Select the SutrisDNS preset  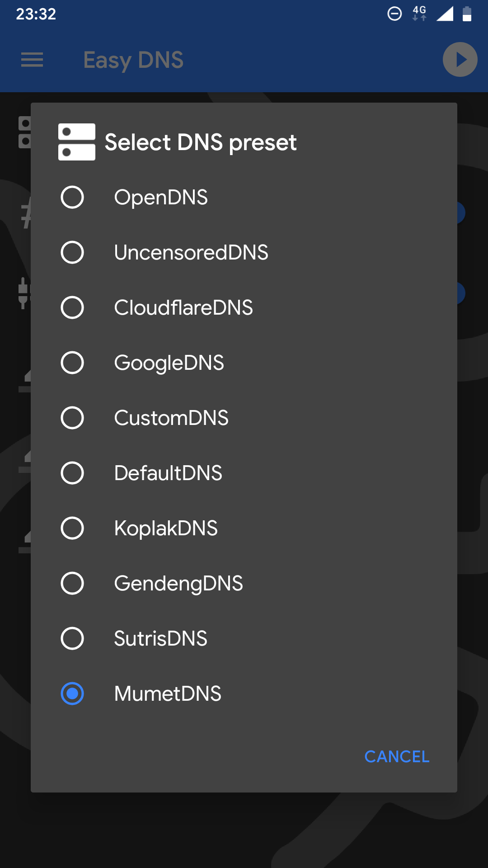[x=244, y=638]
